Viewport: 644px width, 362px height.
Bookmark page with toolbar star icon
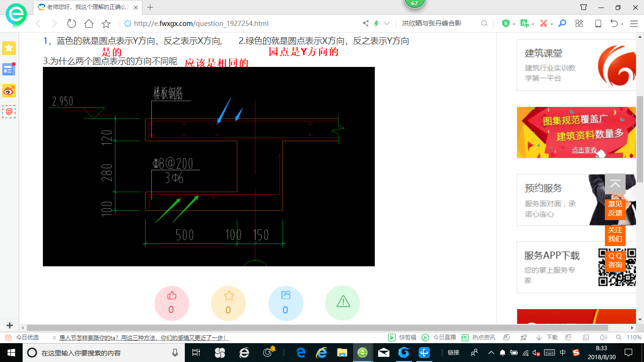(106, 24)
